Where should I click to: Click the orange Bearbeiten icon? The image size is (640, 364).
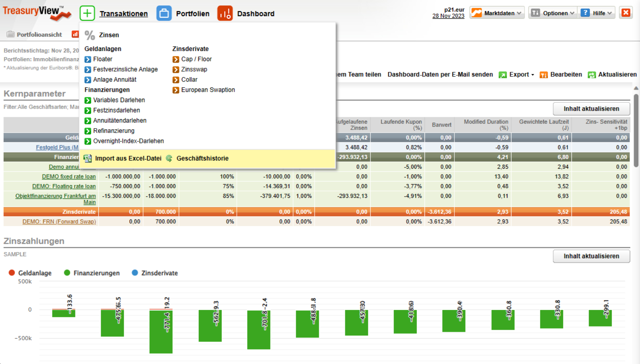(x=544, y=75)
